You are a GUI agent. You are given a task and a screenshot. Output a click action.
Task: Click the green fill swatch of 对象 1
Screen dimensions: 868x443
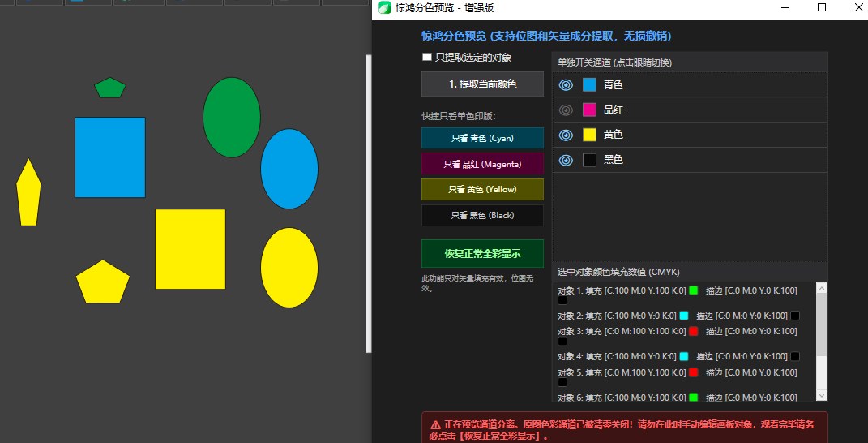click(694, 290)
